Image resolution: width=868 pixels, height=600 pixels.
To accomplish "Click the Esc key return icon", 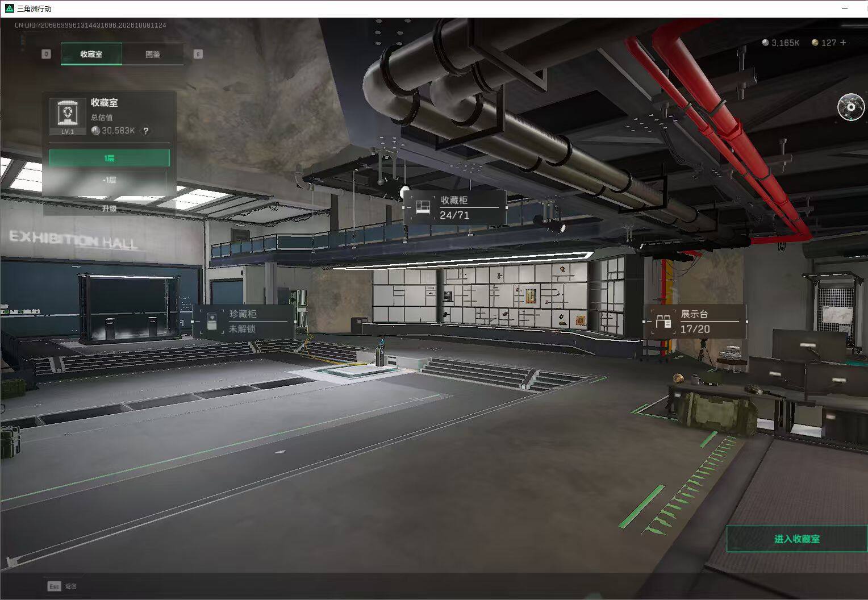I will [54, 586].
